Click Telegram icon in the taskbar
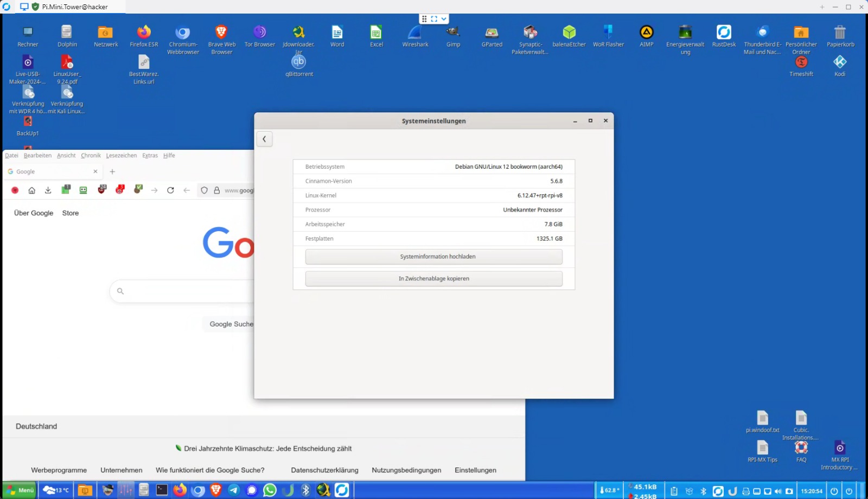Viewport: 868px width, 499px height. 234,490
